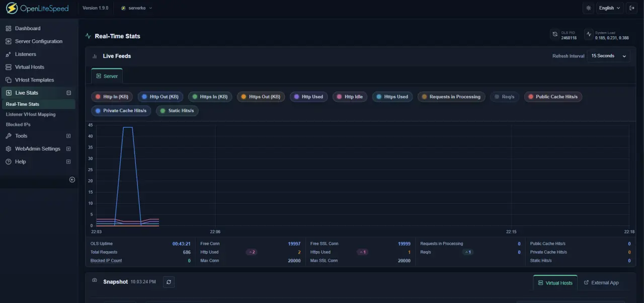Toggle Static Hits/s in the chart legend

pyautogui.click(x=177, y=110)
